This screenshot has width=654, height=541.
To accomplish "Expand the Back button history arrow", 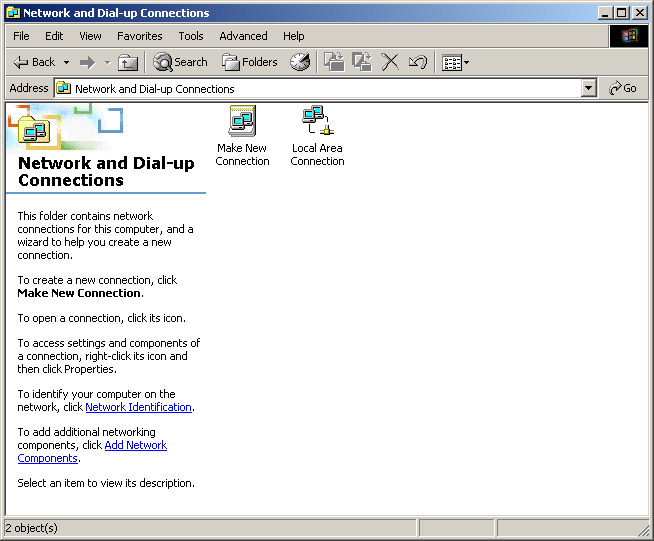I will (67, 62).
